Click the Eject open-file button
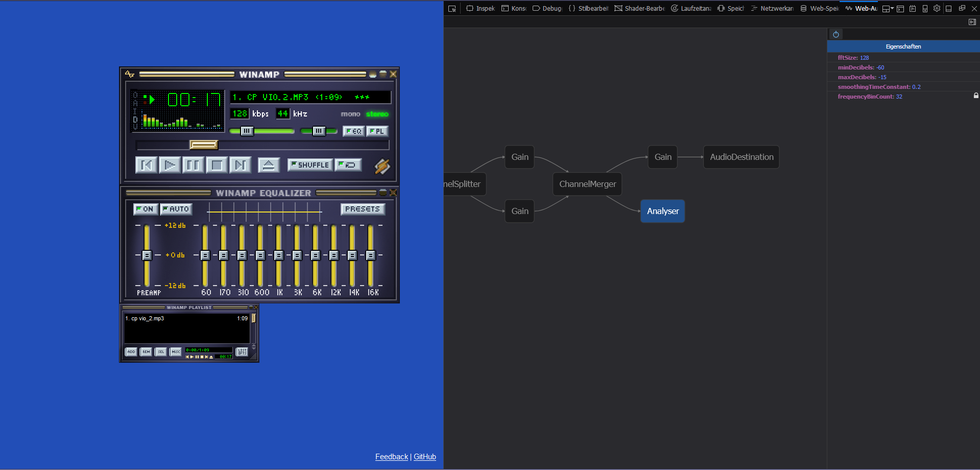The image size is (980, 470). (269, 165)
